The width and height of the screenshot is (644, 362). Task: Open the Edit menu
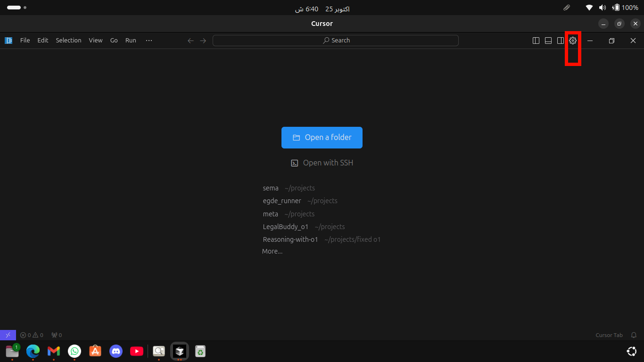click(x=43, y=41)
